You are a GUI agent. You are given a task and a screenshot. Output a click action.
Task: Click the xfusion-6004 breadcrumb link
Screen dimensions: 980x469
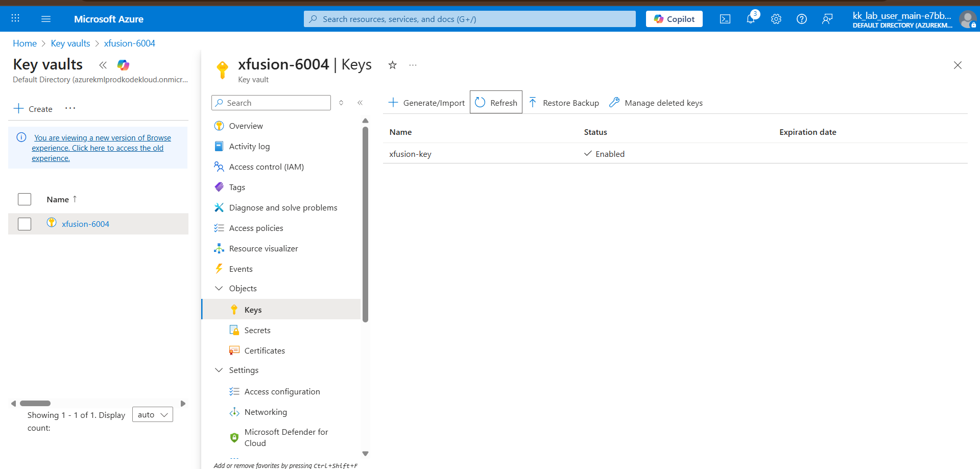[130, 43]
